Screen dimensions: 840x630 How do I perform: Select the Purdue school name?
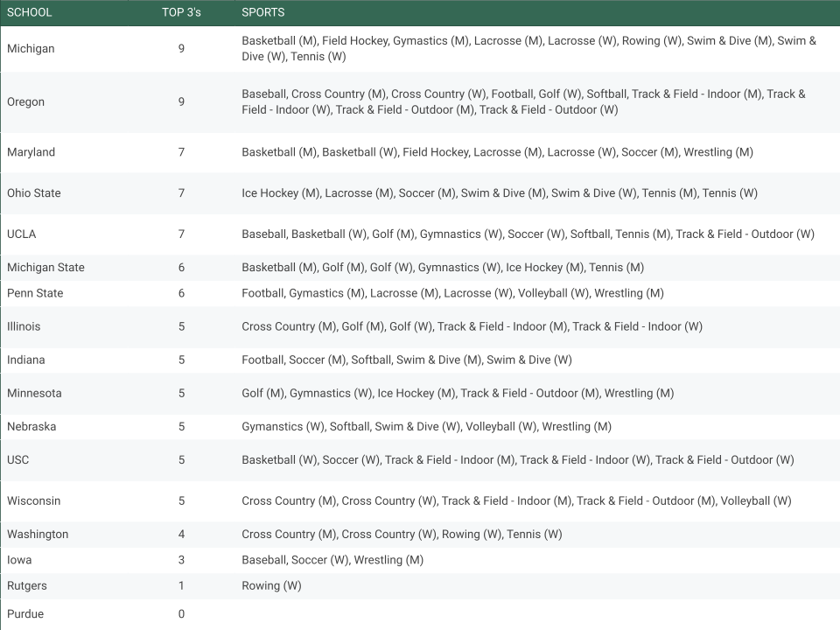click(x=25, y=614)
